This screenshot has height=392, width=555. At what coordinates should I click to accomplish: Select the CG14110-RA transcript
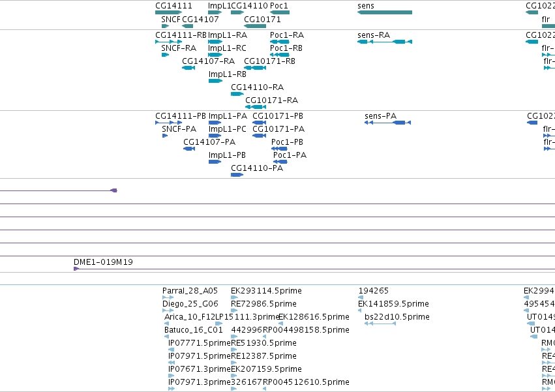click(x=237, y=94)
